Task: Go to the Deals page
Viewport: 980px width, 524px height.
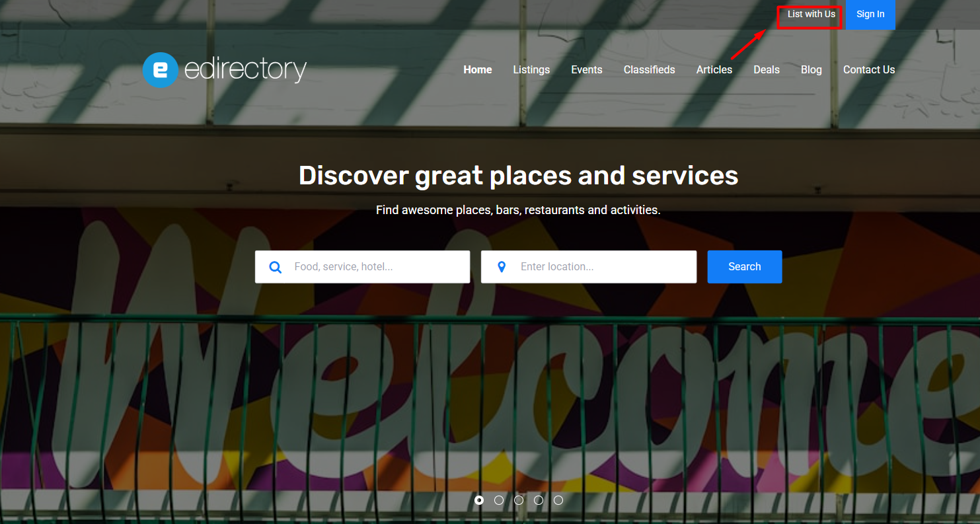Action: [767, 69]
